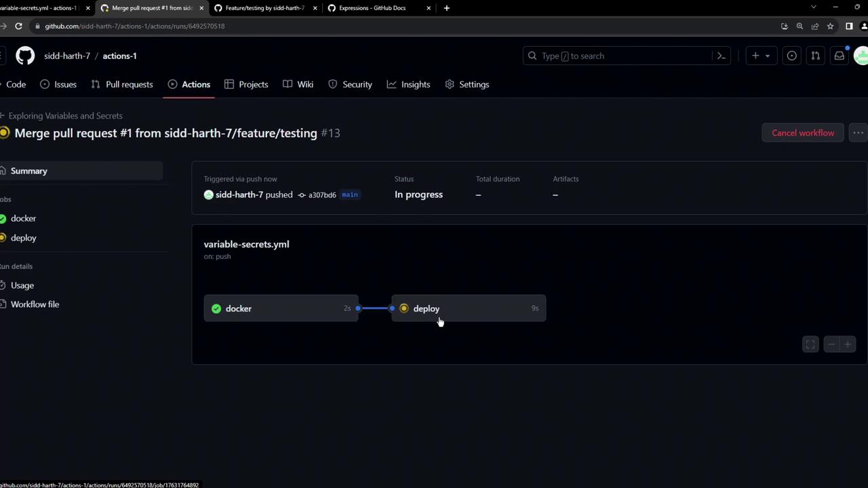Viewport: 868px width, 488px height.
Task: Close the Expressions GitHub Docs tab
Action: click(x=429, y=8)
